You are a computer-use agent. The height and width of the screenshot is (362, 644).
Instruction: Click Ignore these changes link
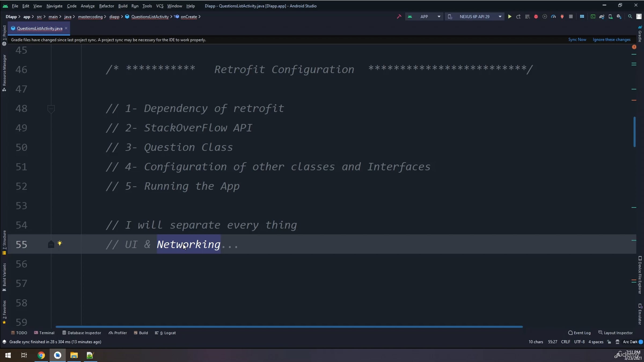[x=612, y=40]
